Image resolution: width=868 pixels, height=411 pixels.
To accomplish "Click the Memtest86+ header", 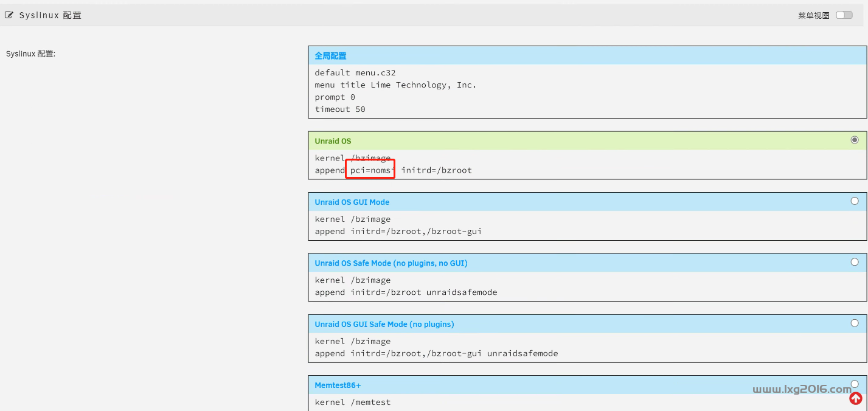I will click(x=587, y=385).
